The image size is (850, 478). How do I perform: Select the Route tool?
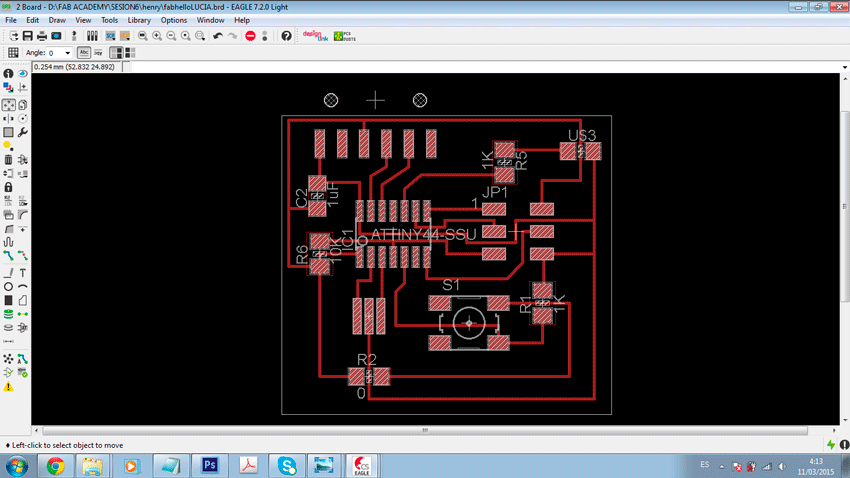pyautogui.click(x=8, y=255)
